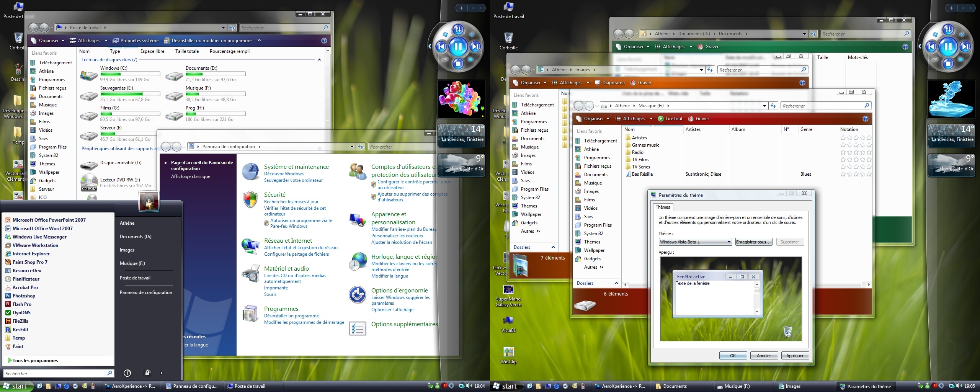Click the Dijon weather gadget

(461, 165)
